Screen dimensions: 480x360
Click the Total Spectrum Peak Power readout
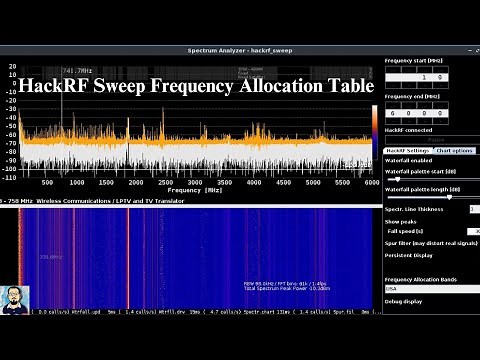pos(287,288)
